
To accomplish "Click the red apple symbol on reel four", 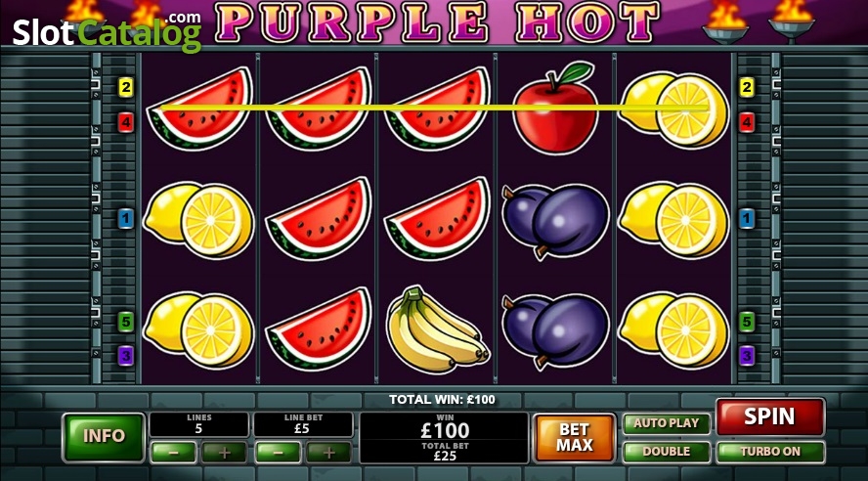I will [x=555, y=109].
